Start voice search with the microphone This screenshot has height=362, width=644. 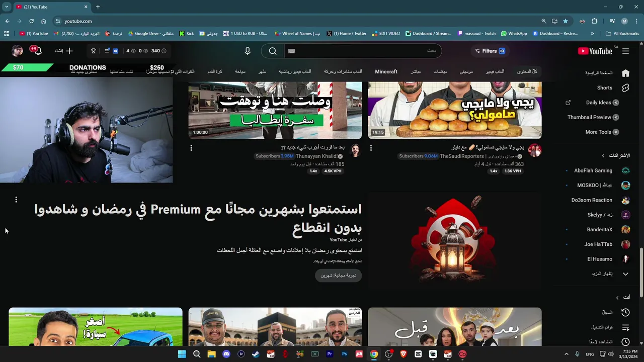coord(247,51)
